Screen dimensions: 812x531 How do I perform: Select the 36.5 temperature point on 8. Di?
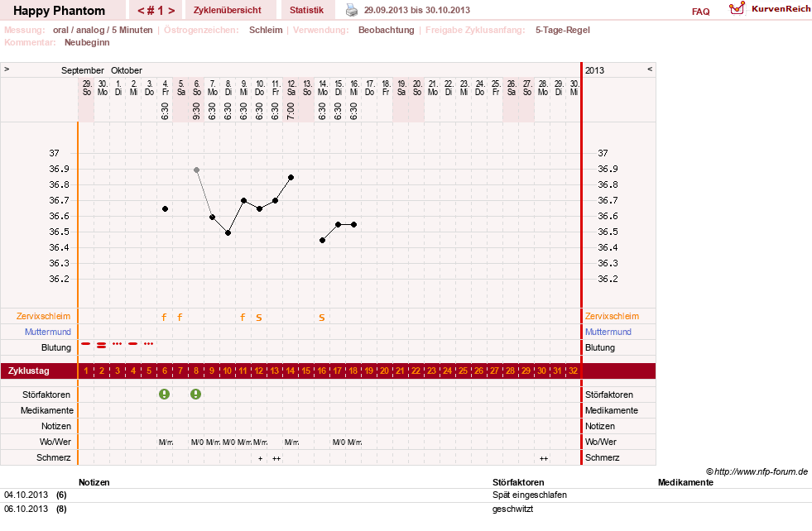(x=228, y=233)
